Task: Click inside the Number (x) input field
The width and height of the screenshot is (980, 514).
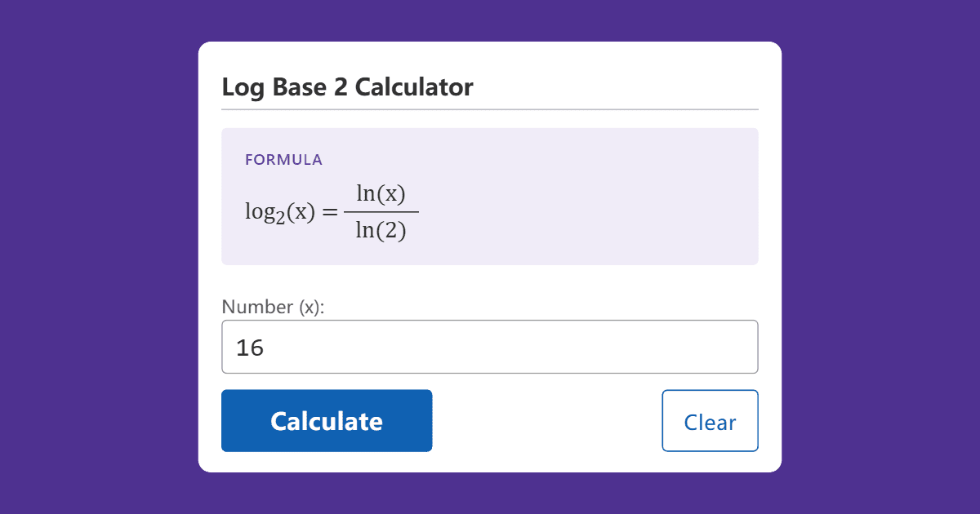Action: 490,347
